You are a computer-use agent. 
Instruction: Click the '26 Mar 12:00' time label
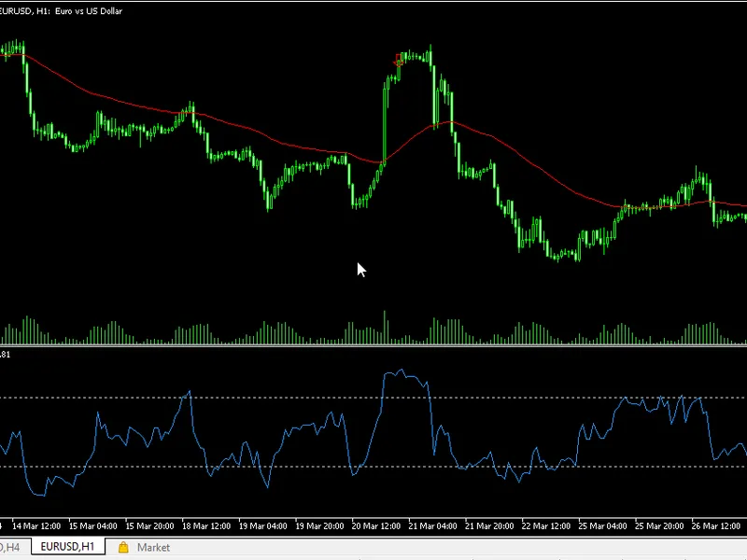pyautogui.click(x=716, y=526)
